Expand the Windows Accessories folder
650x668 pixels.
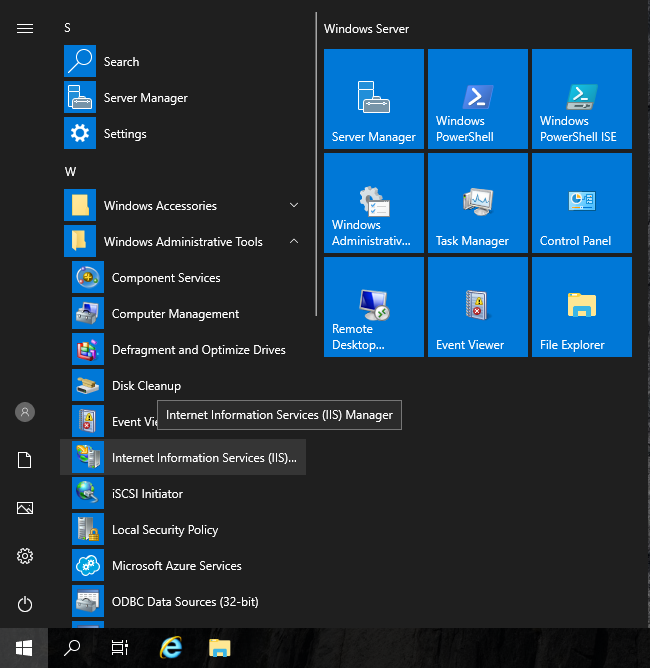pyautogui.click(x=183, y=206)
